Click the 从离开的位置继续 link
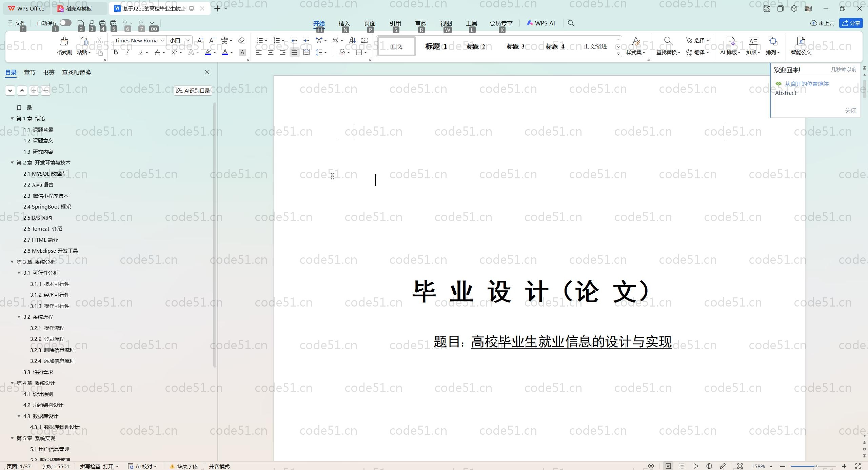Screen dimensions: 868x470 (806, 84)
